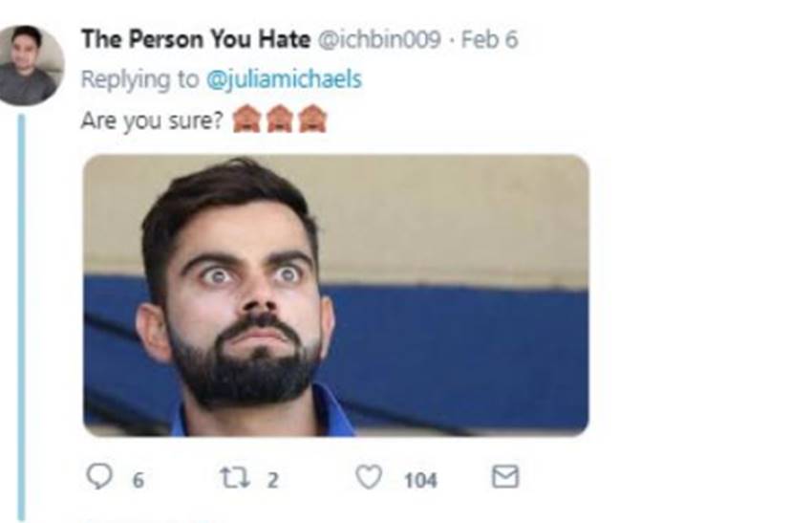The width and height of the screenshot is (812, 523).
Task: Click the @ichbin009 handle
Action: coord(377,40)
